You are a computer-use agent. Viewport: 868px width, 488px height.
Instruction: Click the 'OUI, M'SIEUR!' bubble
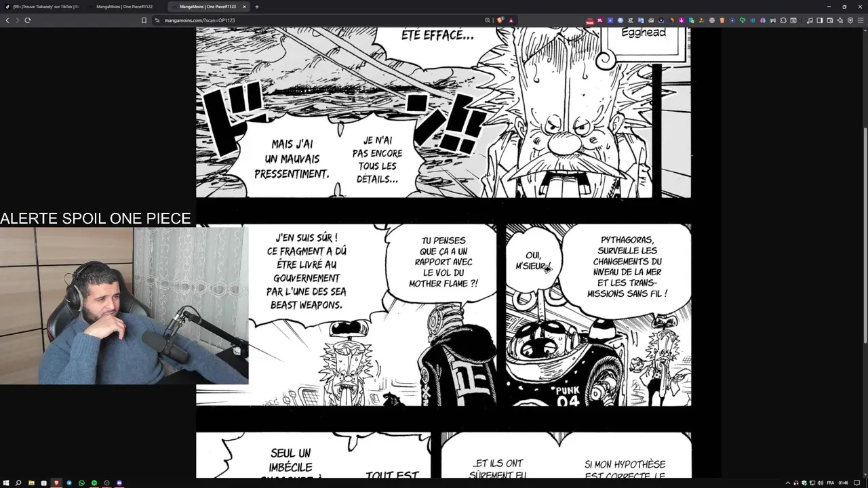[534, 261]
